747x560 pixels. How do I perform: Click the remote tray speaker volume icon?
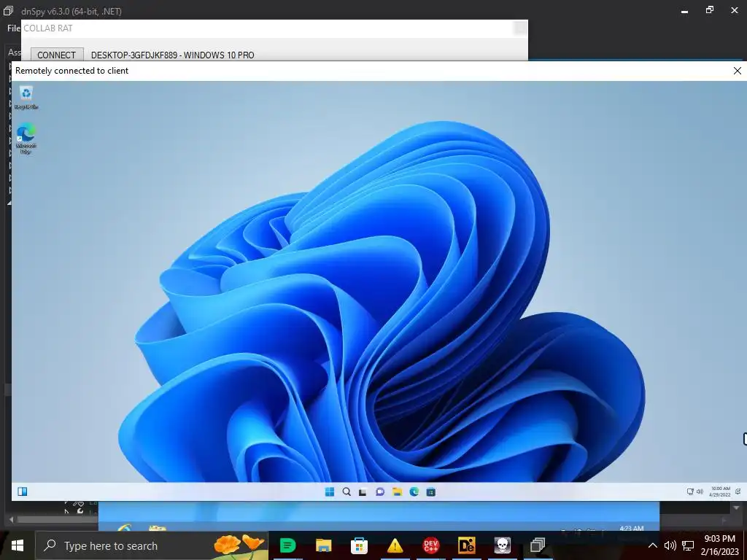pyautogui.click(x=700, y=491)
